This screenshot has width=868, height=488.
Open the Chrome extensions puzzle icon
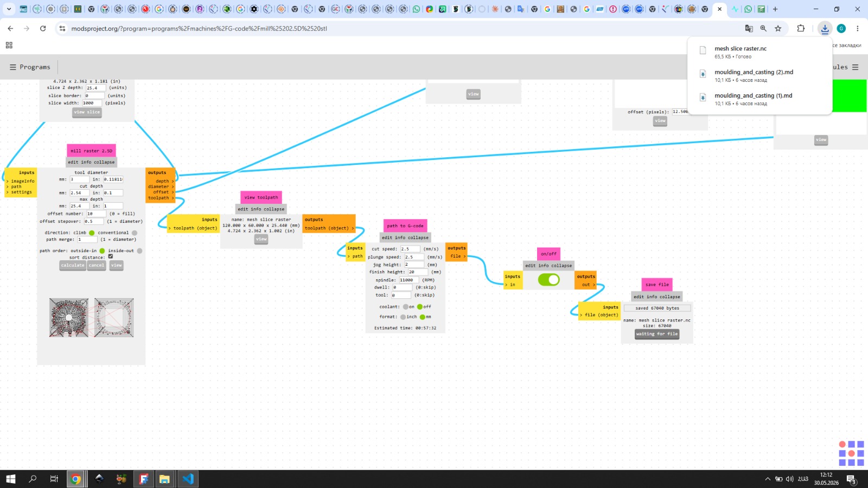pyautogui.click(x=801, y=29)
